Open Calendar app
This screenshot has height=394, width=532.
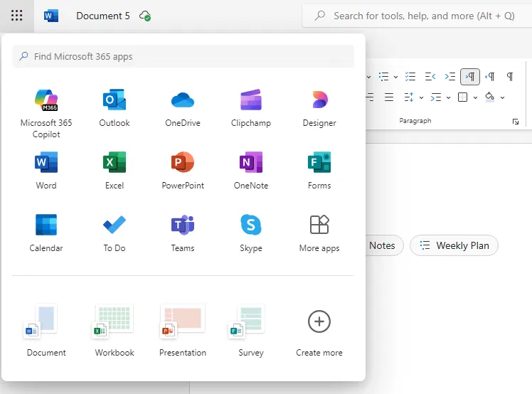point(46,233)
